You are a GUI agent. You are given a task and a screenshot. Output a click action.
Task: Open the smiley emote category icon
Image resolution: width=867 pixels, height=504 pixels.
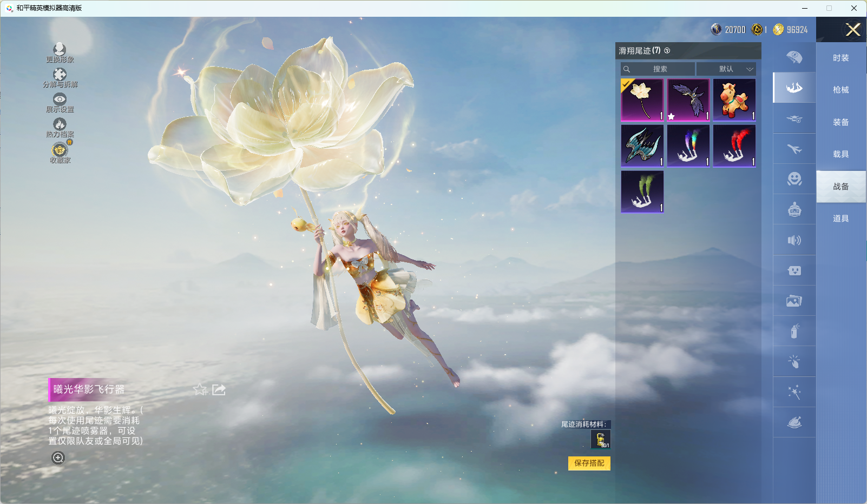(x=794, y=179)
